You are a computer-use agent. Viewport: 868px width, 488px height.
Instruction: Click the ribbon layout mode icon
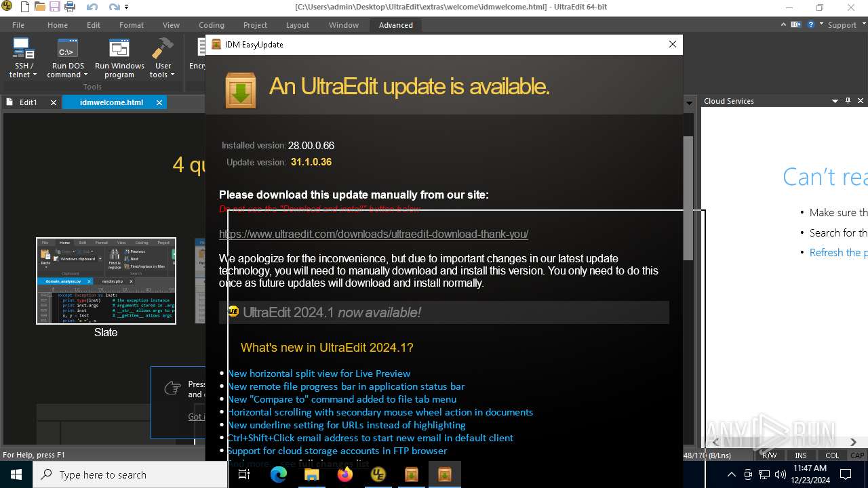(796, 25)
